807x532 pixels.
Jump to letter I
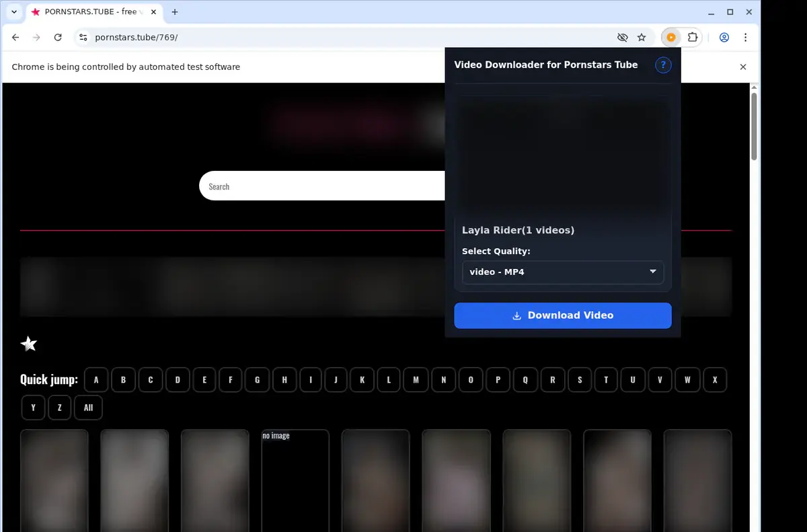311,380
